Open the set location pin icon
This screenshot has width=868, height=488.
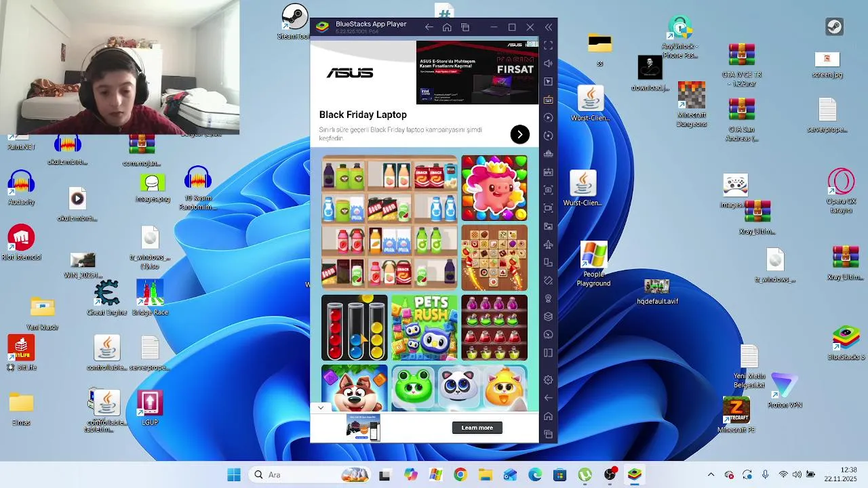tap(548, 298)
